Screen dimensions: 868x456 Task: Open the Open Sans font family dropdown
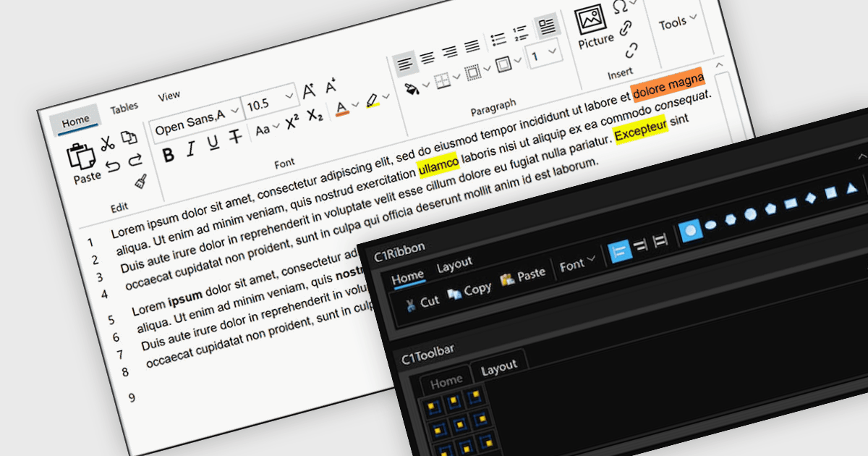click(x=195, y=115)
